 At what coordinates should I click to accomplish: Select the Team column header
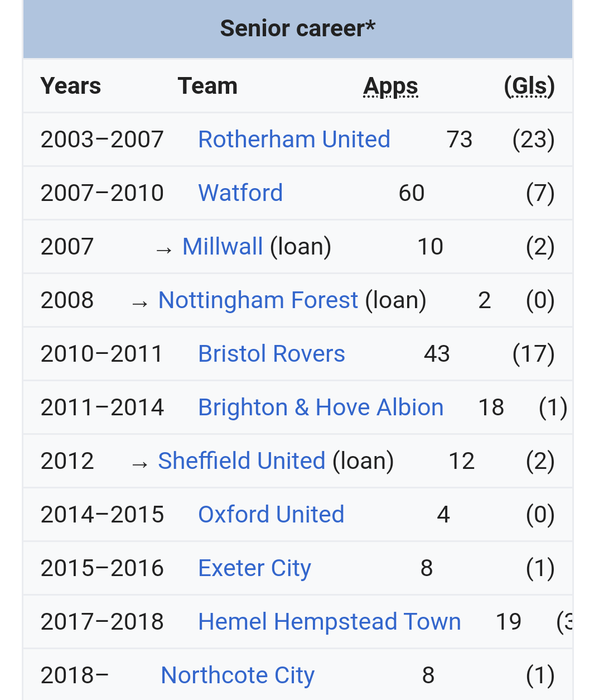click(207, 86)
